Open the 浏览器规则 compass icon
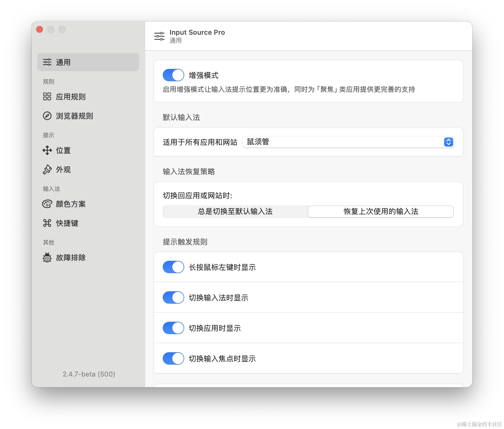The width and height of the screenshot is (504, 429). pos(47,116)
